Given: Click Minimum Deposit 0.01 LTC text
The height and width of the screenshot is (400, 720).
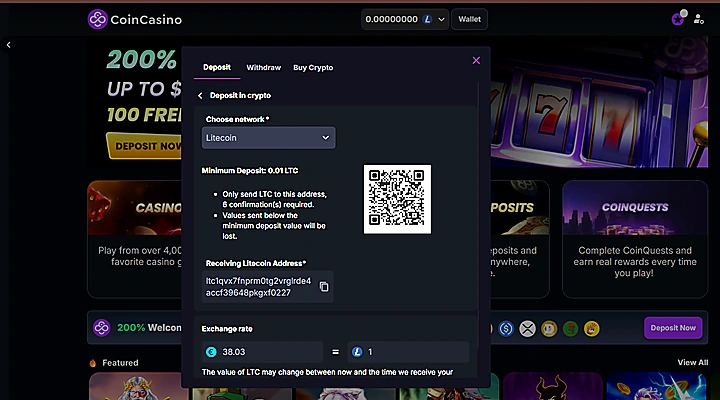Looking at the screenshot, I should click(x=250, y=170).
